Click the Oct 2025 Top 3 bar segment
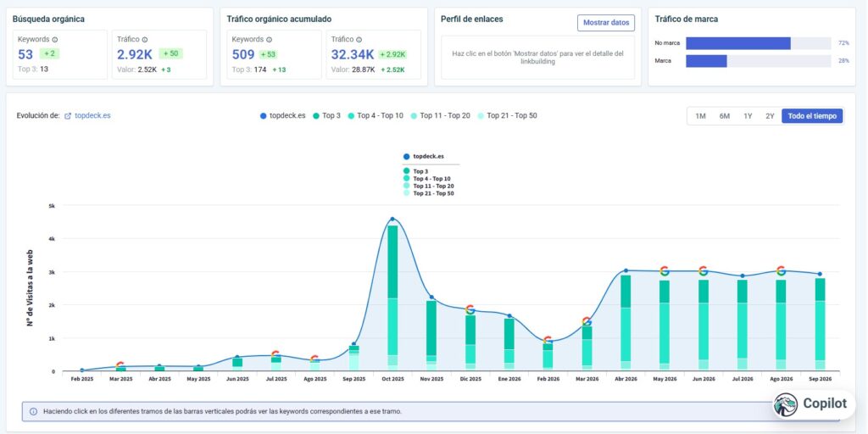The width and height of the screenshot is (868, 434). [392, 262]
